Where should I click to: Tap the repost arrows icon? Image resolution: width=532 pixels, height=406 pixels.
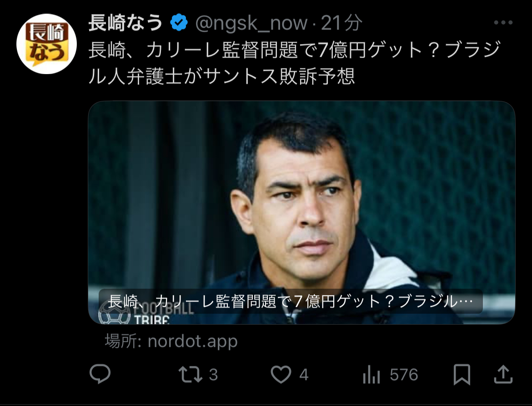191,375
